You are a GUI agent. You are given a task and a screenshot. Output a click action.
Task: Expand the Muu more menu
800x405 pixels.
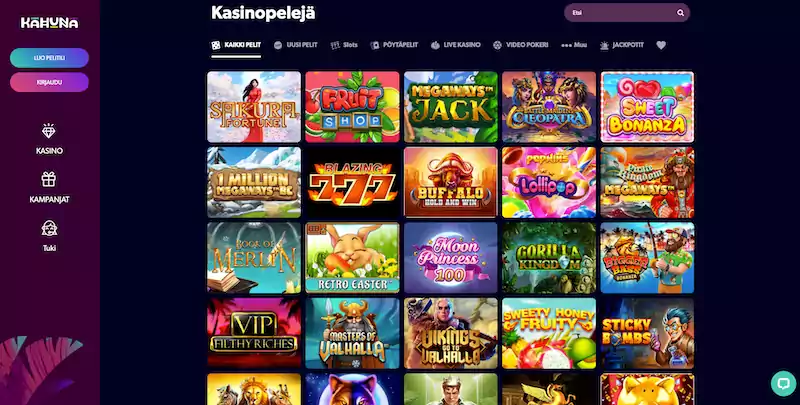[x=574, y=45]
